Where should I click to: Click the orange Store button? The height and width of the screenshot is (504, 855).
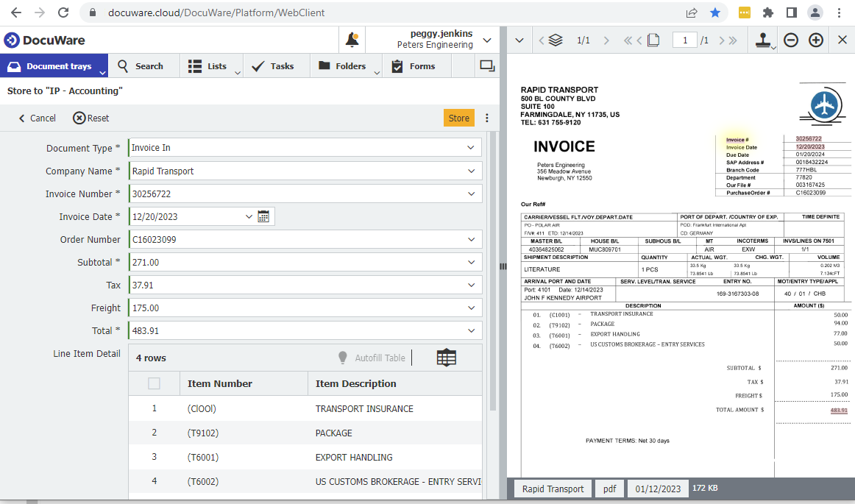click(458, 118)
